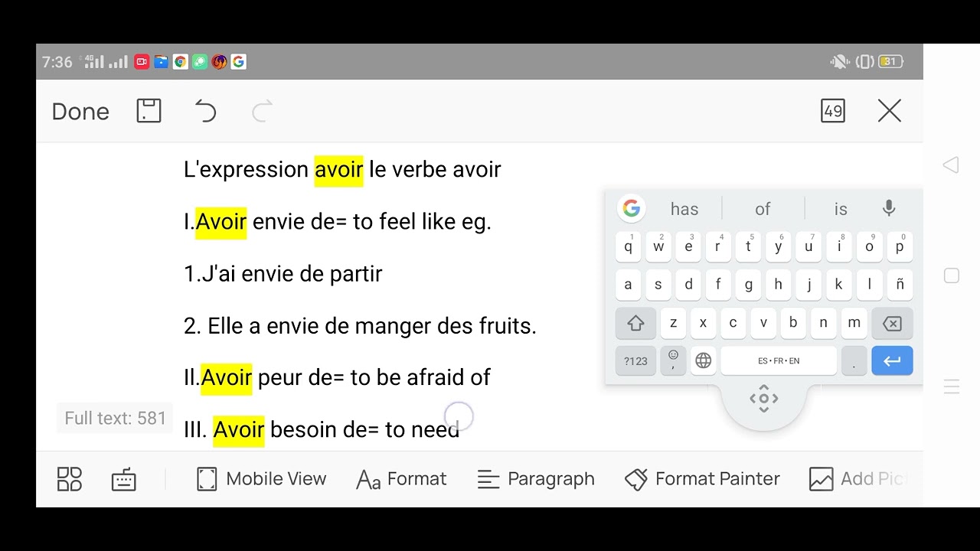Tap the text "peur de= to be afraid of"

[374, 377]
